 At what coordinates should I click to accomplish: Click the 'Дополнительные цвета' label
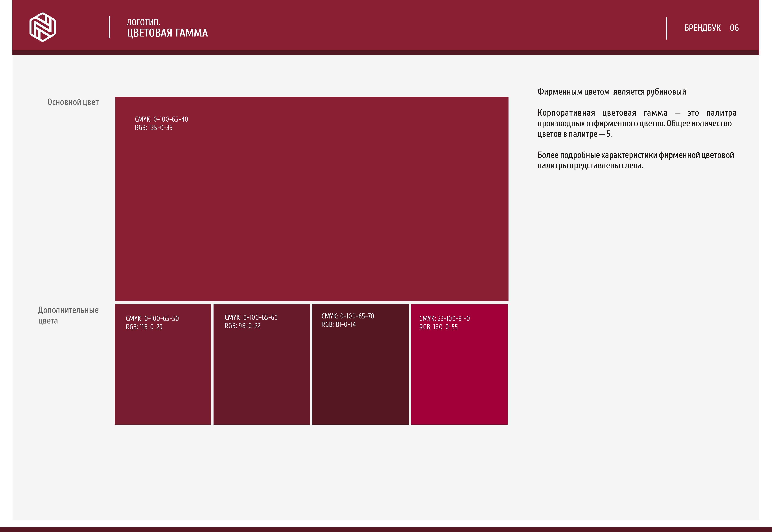tap(68, 315)
